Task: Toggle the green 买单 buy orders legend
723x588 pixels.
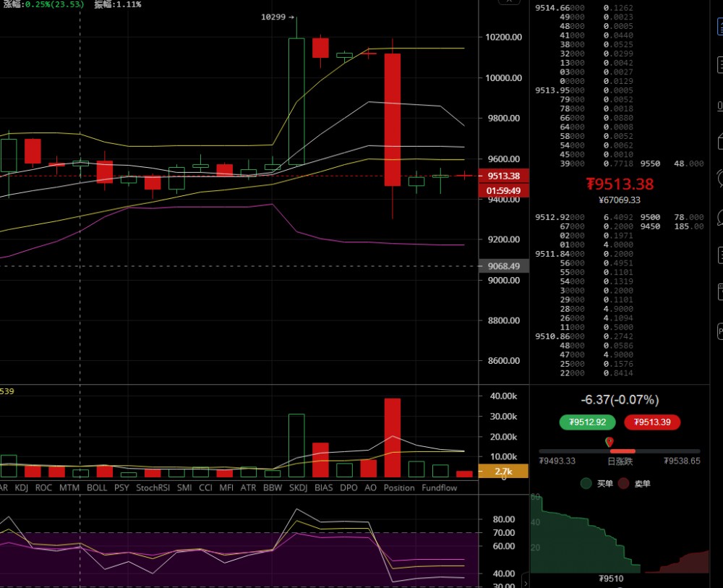Action: [597, 483]
